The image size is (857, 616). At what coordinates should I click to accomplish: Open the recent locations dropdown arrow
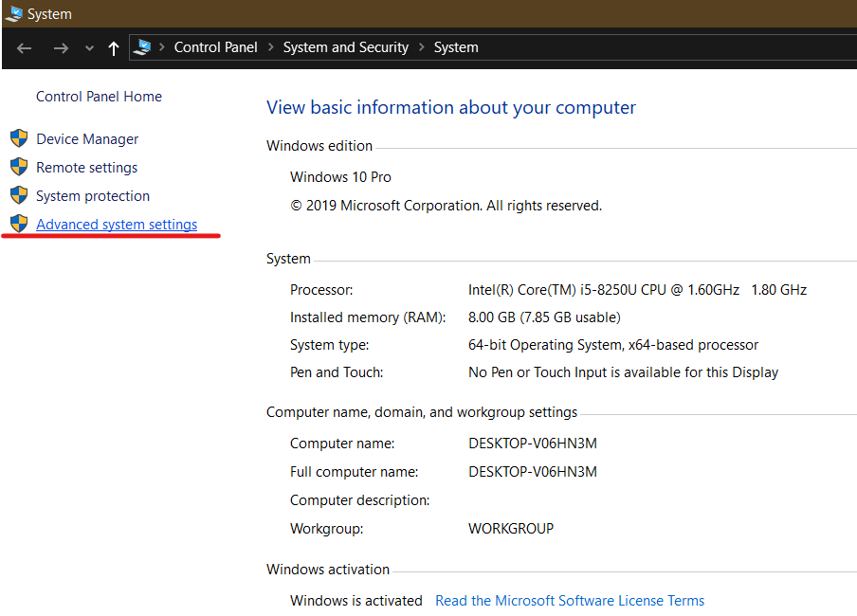pyautogui.click(x=90, y=48)
